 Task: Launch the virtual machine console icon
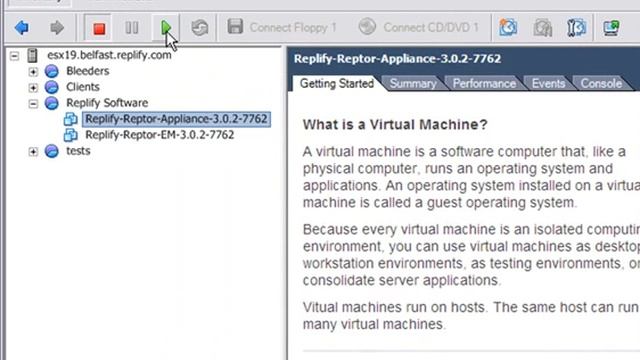pyautogui.click(x=611, y=28)
